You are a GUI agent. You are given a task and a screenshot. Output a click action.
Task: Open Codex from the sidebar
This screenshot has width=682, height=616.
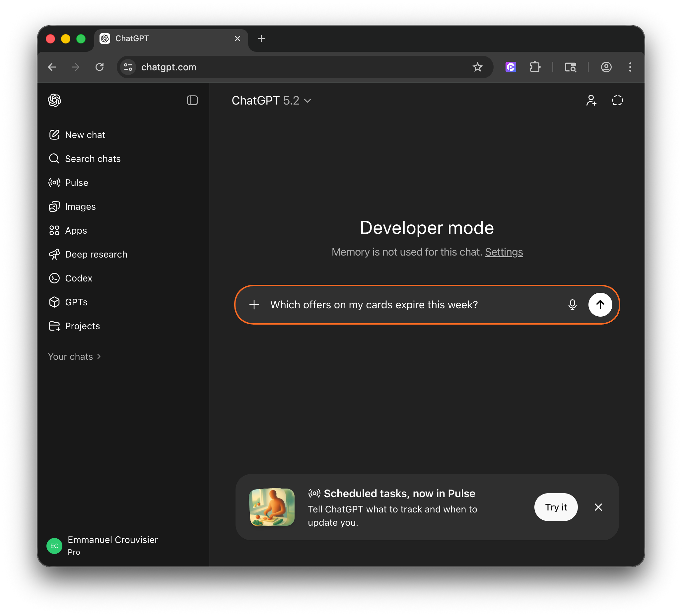[78, 278]
